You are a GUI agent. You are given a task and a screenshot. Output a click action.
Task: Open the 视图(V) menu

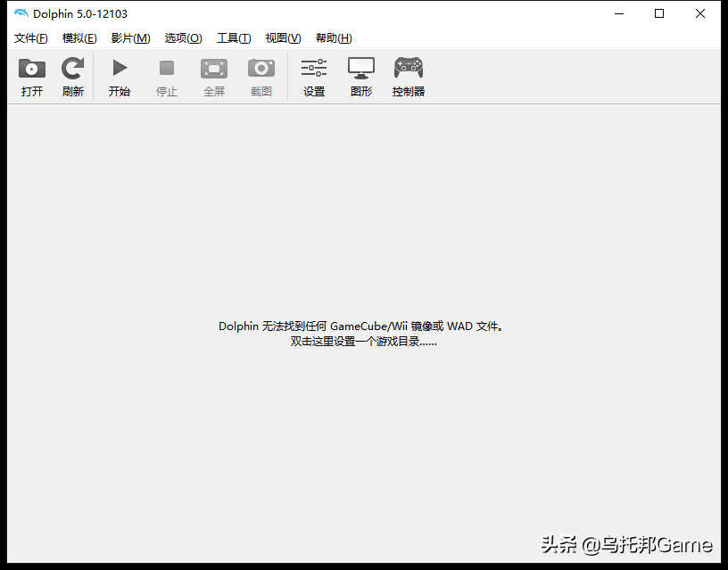coord(283,38)
